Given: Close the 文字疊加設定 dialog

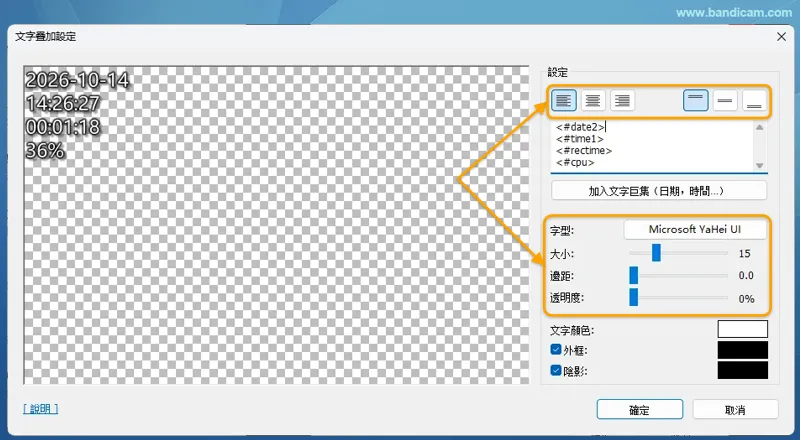Looking at the screenshot, I should [x=781, y=37].
